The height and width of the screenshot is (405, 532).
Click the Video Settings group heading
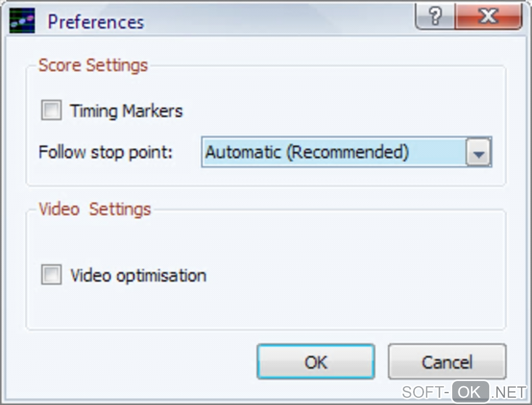pyautogui.click(x=95, y=210)
